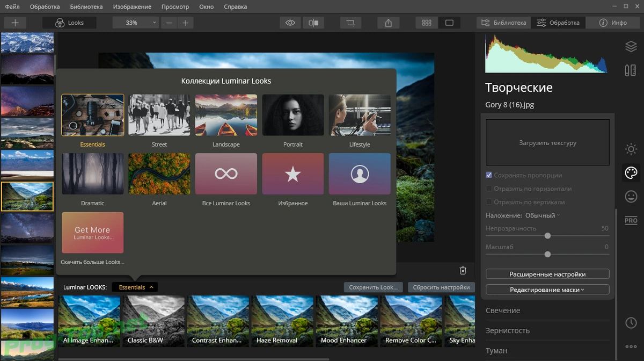Screen dimensions: 644x361
Task: Open the 33% zoom dropdown
Action: point(136,23)
